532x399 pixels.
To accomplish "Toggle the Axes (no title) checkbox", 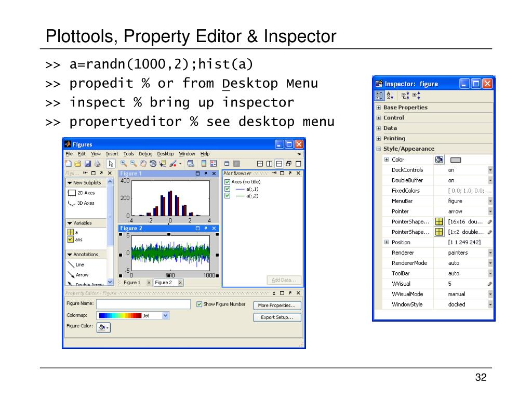I will tap(228, 182).
